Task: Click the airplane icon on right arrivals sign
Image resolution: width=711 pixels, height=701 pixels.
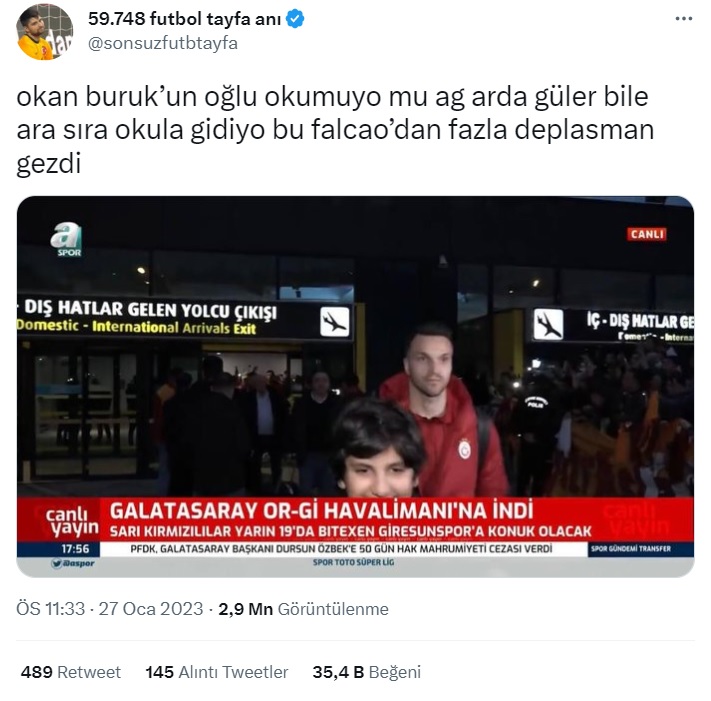Action: [548, 324]
